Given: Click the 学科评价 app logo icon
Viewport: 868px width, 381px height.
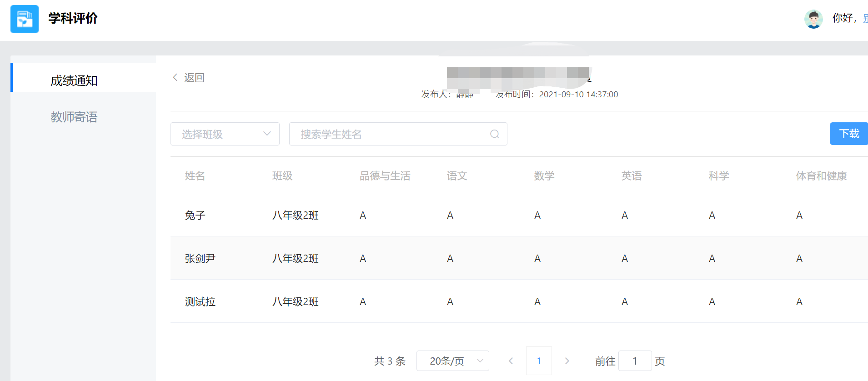Looking at the screenshot, I should [25, 19].
